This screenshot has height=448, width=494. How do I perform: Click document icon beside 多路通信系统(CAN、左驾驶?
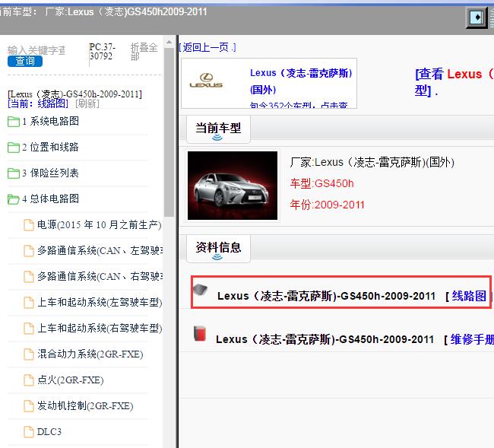pos(29,251)
